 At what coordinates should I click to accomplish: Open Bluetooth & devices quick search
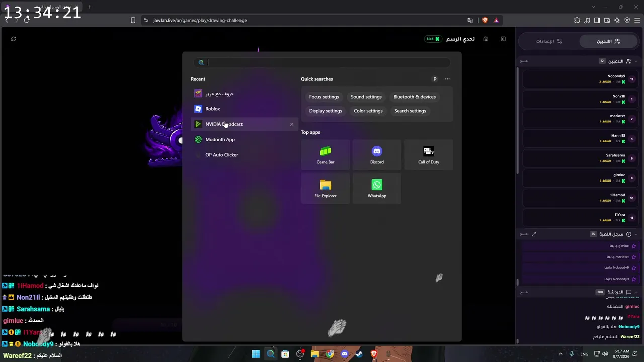pyautogui.click(x=415, y=97)
